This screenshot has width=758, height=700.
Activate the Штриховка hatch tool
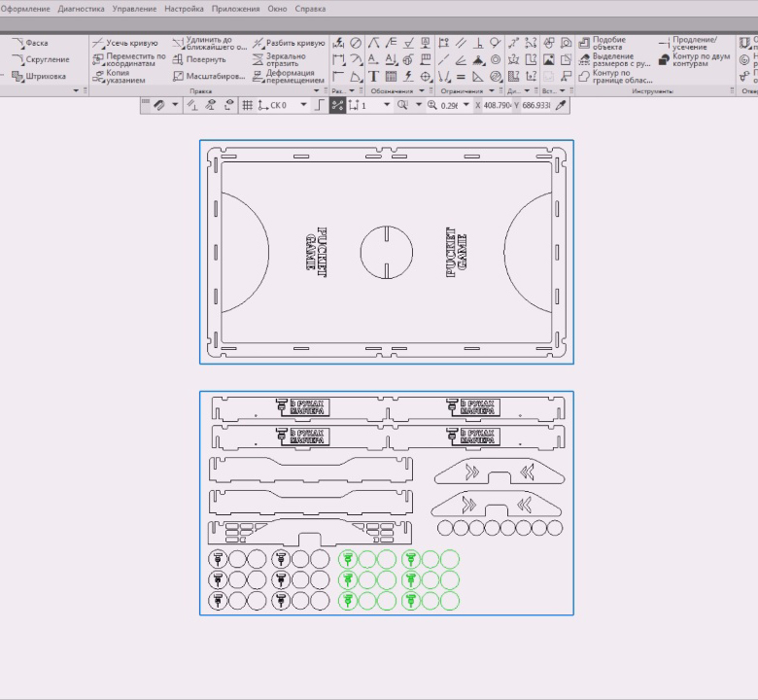tap(39, 76)
